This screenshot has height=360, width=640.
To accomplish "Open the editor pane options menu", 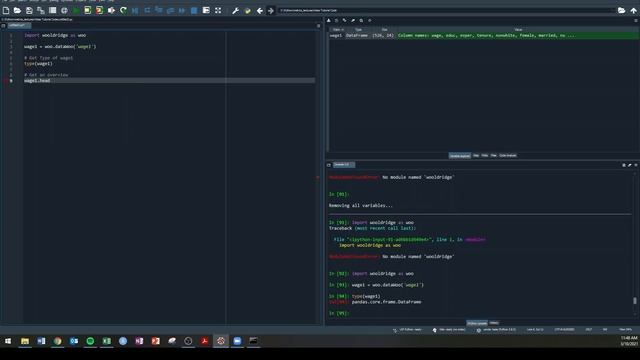I will coord(319,25).
